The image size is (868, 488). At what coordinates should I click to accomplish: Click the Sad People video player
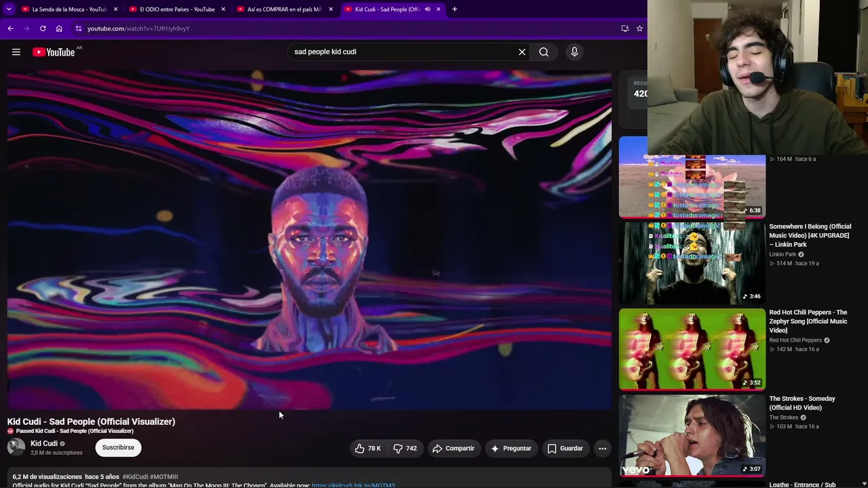coord(309,240)
